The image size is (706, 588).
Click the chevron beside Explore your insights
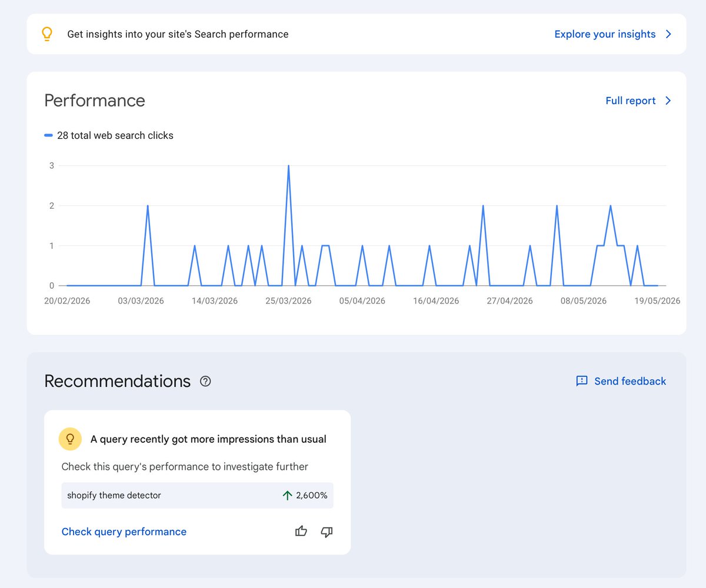coord(668,34)
